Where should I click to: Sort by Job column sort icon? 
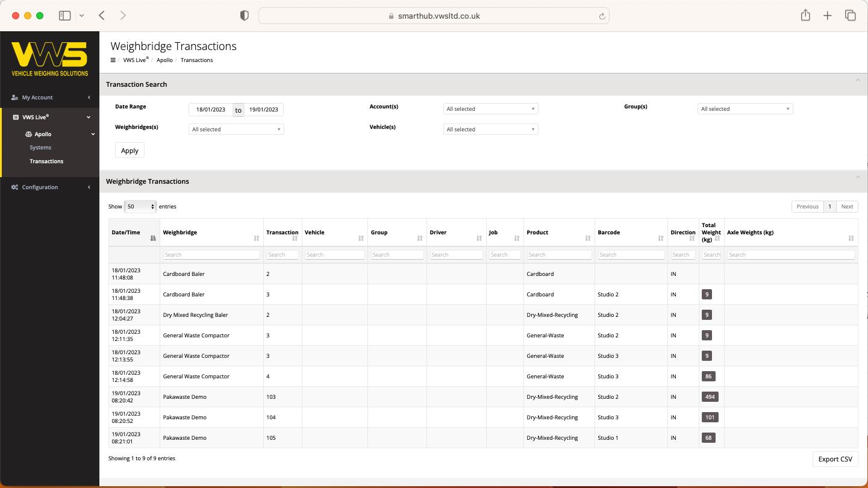point(517,238)
